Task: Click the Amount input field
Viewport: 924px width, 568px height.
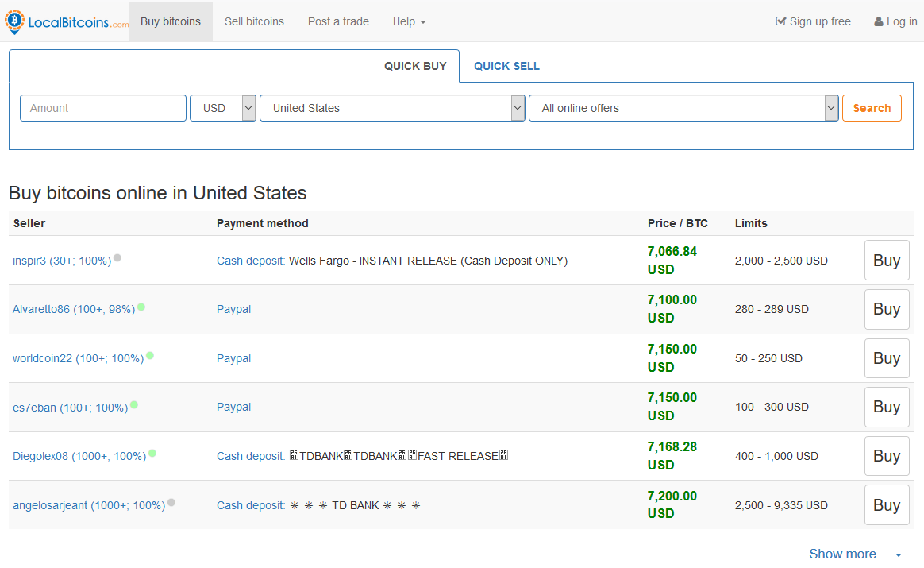Action: 103,108
